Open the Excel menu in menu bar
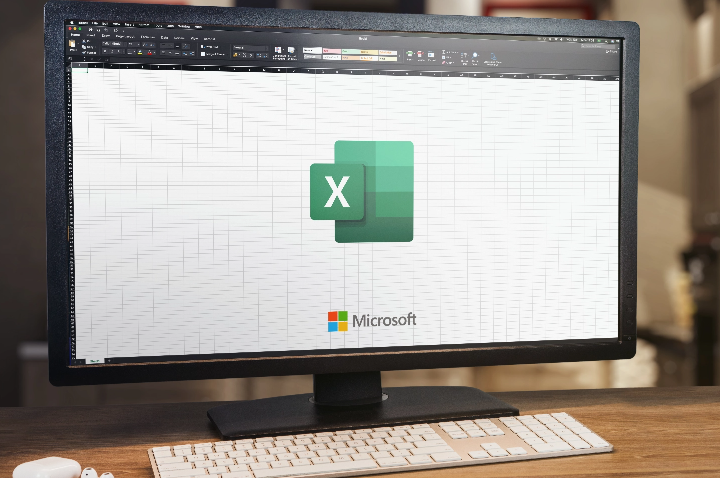This screenshot has height=478, width=720. [83, 23]
